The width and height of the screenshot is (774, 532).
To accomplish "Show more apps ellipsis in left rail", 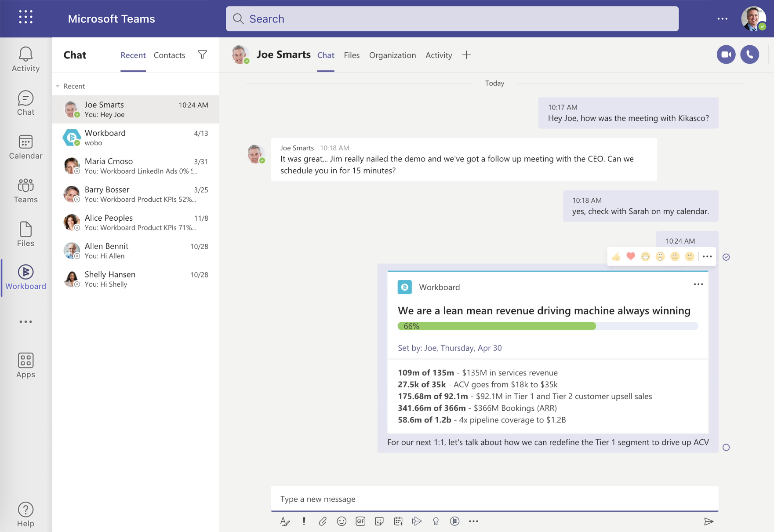I will tap(25, 322).
